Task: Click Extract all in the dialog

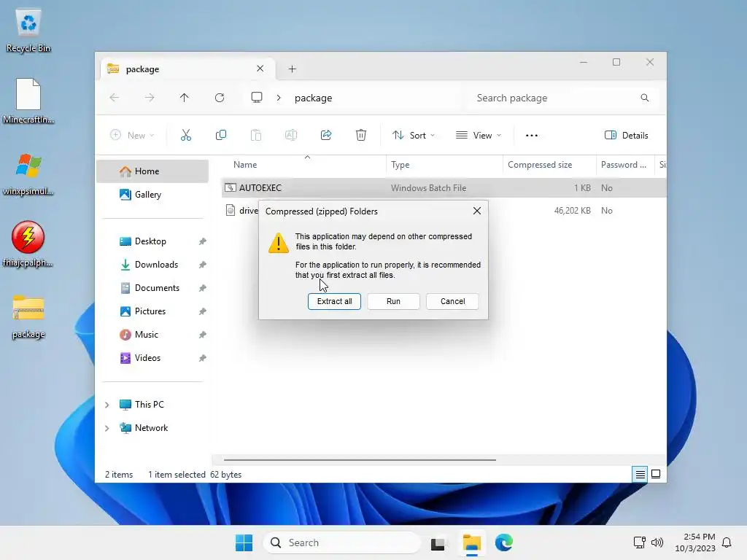Action: pyautogui.click(x=334, y=301)
